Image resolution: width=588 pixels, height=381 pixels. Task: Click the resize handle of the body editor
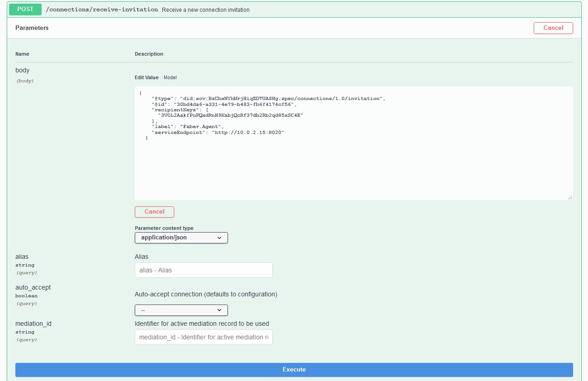(x=569, y=196)
